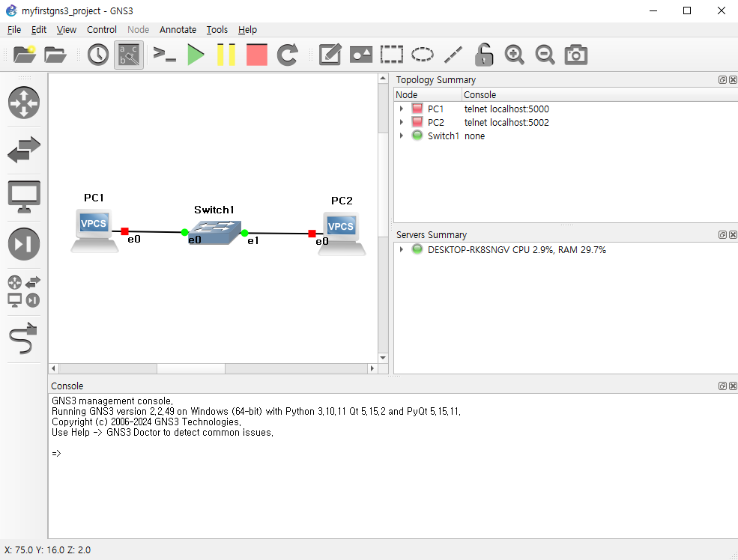The width and height of the screenshot is (738, 560).
Task: Click canvas horizontal scrollbar right arrow
Action: click(372, 368)
